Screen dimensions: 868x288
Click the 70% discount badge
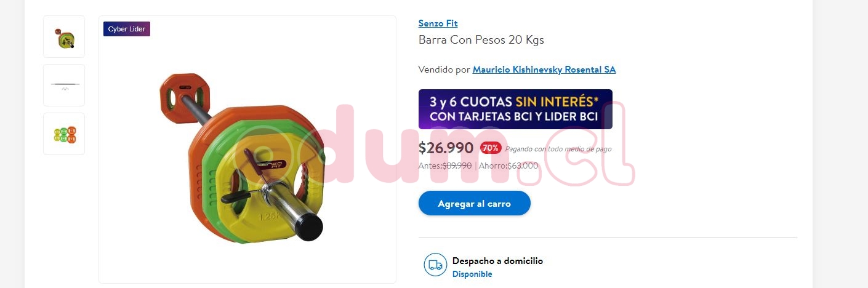pyautogui.click(x=491, y=148)
